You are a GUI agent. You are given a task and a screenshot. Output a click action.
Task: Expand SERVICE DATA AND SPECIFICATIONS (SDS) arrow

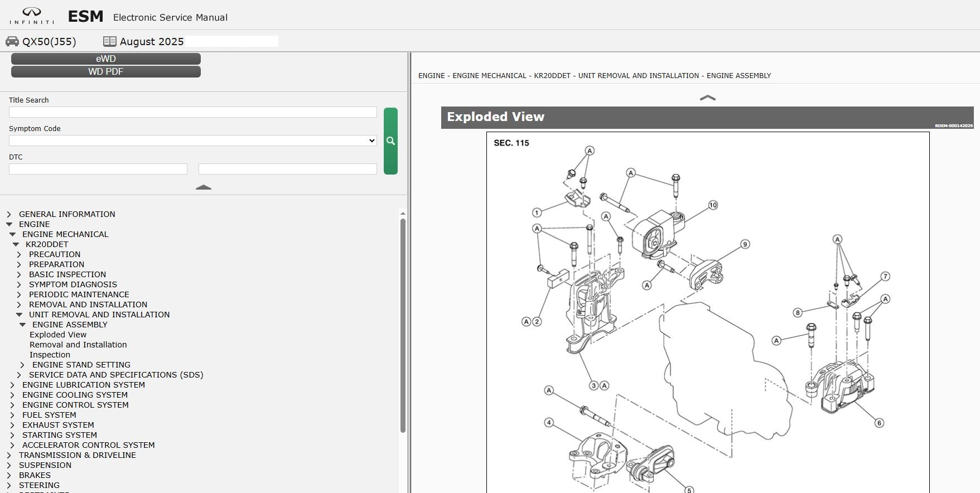19,375
